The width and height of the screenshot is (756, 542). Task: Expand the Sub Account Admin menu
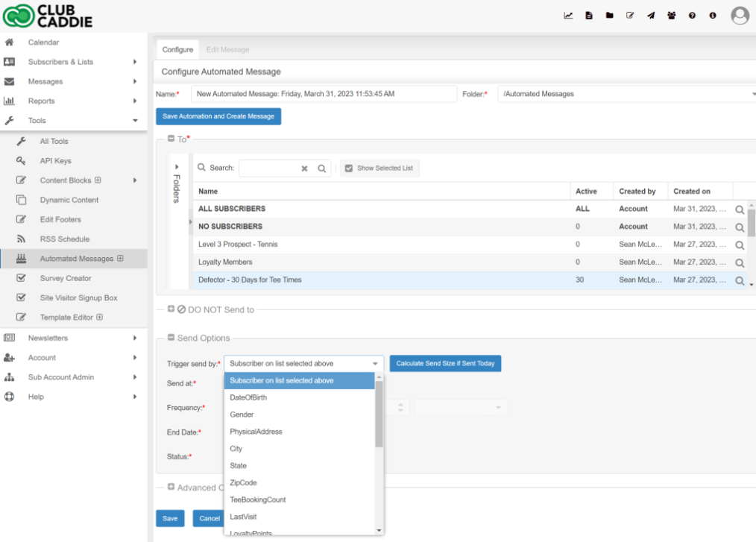click(x=73, y=377)
